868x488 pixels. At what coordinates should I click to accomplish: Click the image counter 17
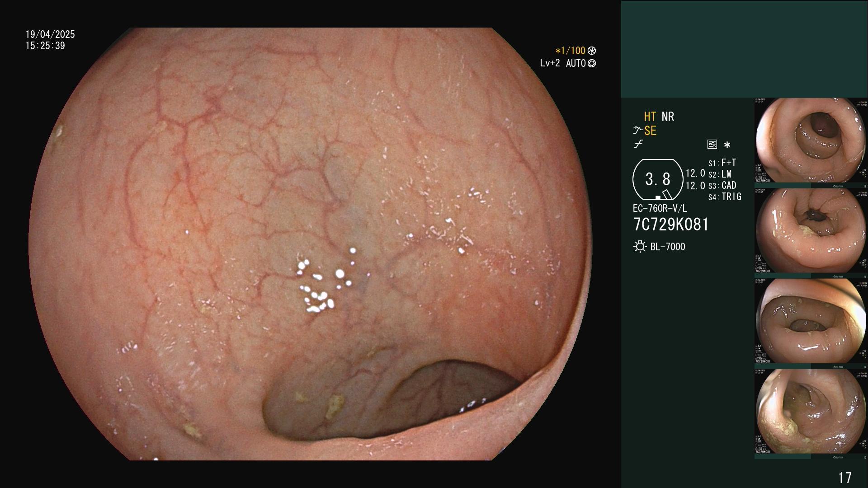click(845, 478)
